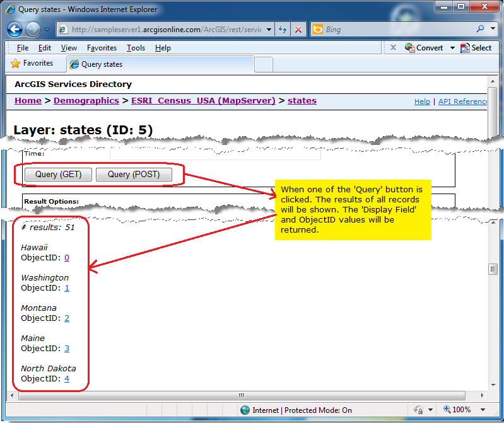
Task: Open ESRI_Census_USA (MapServer) link
Action: 203,101
